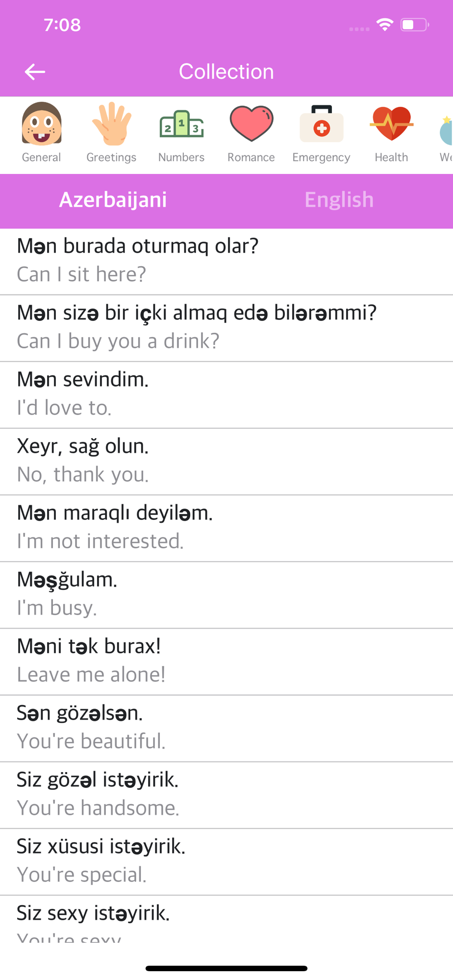
Task: Select the Greetings waving hand icon
Action: (x=111, y=124)
